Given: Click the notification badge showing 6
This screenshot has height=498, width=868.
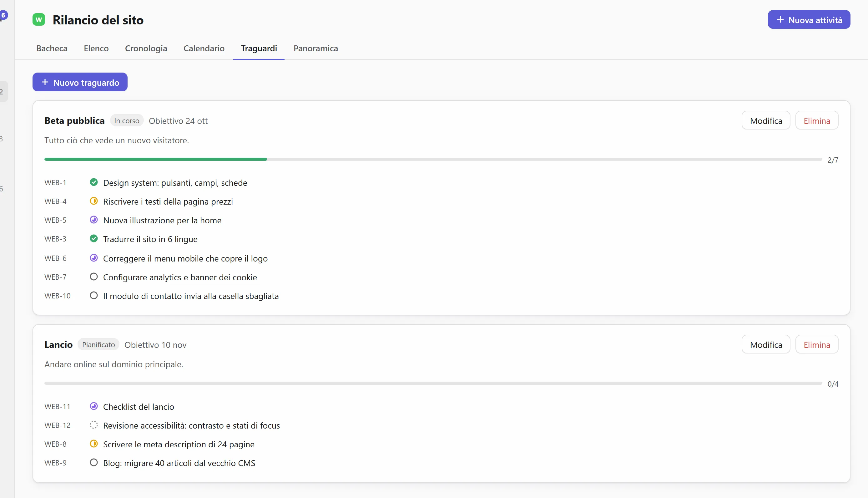Looking at the screenshot, I should coord(3,15).
